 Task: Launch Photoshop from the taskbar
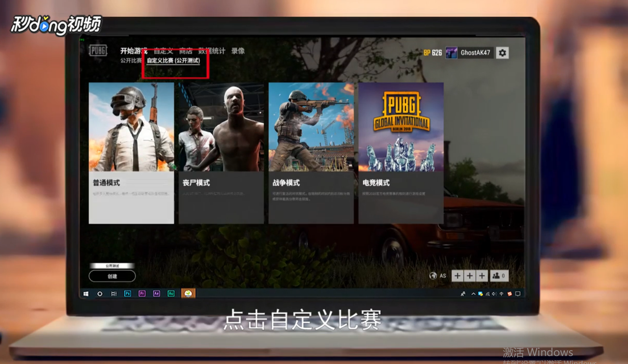tap(128, 294)
